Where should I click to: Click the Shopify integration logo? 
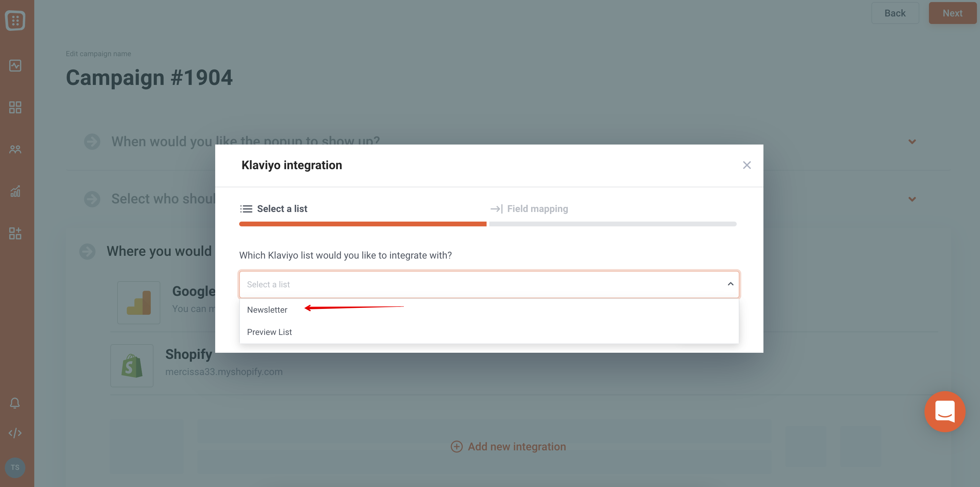coord(132,366)
